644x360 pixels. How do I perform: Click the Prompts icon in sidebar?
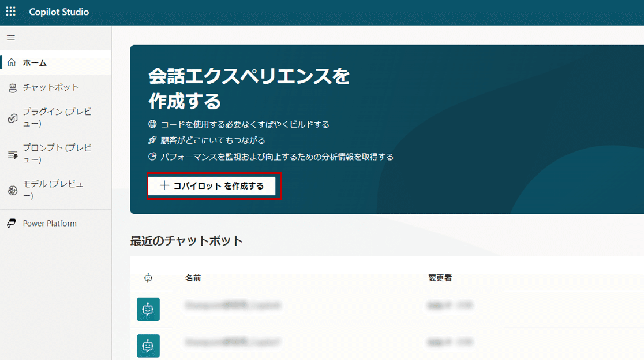point(12,154)
